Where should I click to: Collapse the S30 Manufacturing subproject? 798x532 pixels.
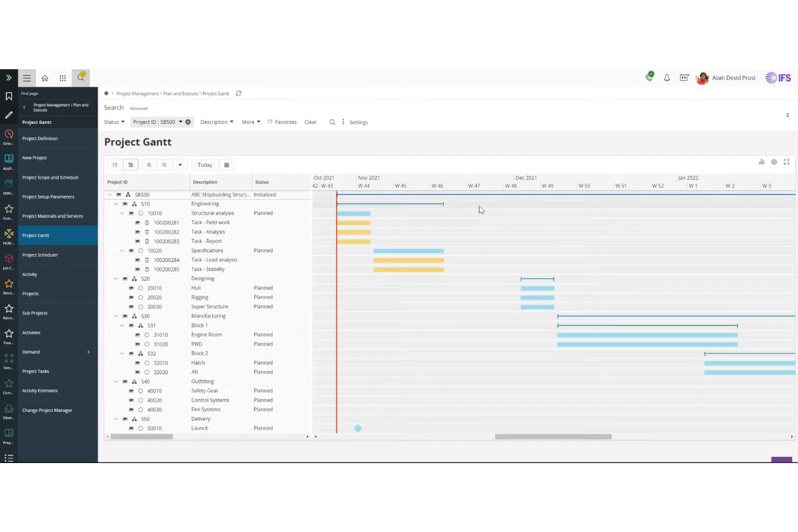coord(115,316)
